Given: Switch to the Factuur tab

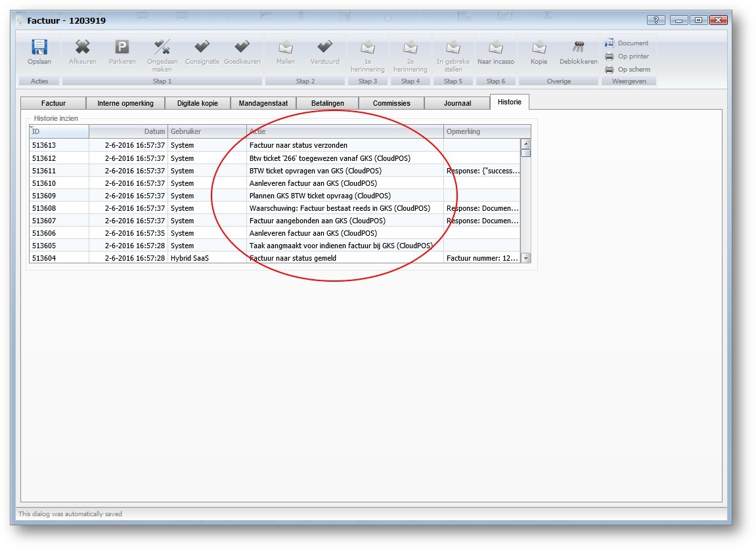Looking at the screenshot, I should 53,103.
